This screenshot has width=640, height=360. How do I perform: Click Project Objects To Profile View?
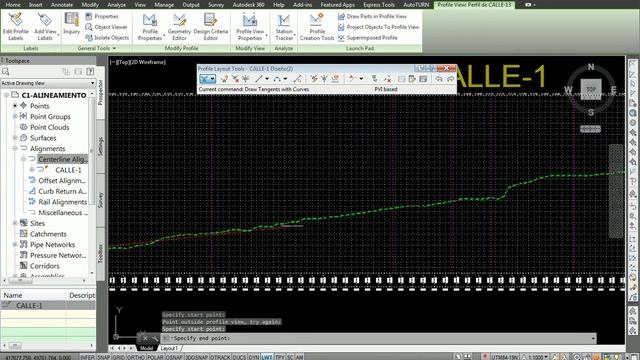tap(378, 27)
